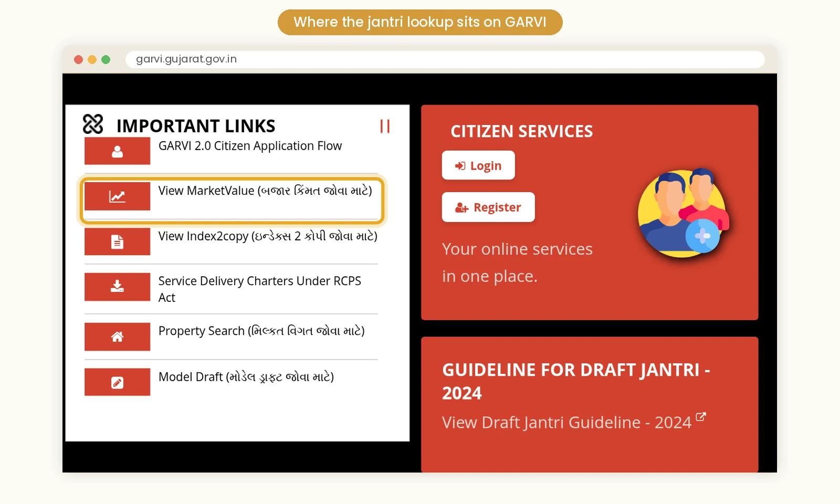
Task: Click the Register button in Citizen Services
Action: (488, 207)
